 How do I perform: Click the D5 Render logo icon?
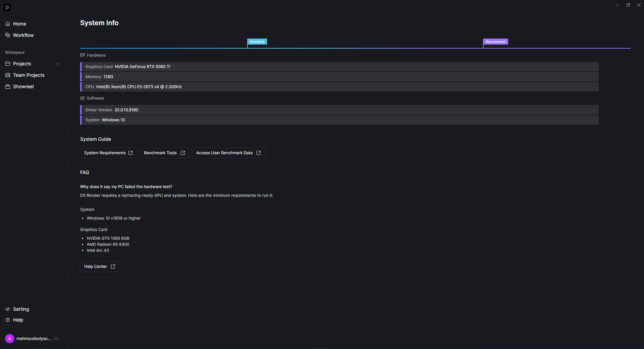(7, 7)
